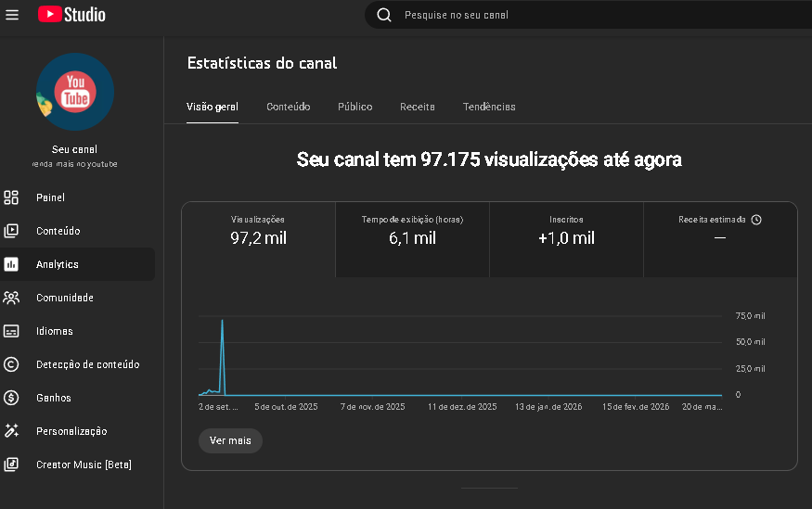Viewport: 812px width, 509px height.
Task: Click the '5 de out. de 2025' label
Action: [x=286, y=407]
